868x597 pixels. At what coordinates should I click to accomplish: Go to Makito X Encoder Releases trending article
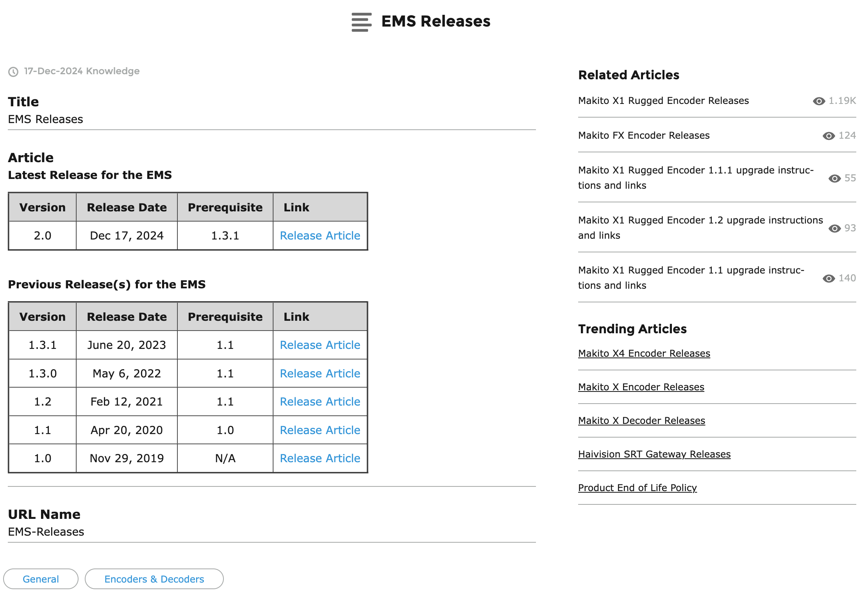(641, 387)
